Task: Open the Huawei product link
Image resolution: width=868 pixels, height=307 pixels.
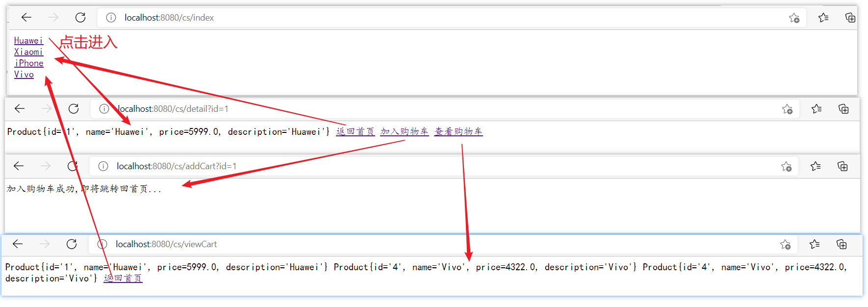Action: click(28, 41)
